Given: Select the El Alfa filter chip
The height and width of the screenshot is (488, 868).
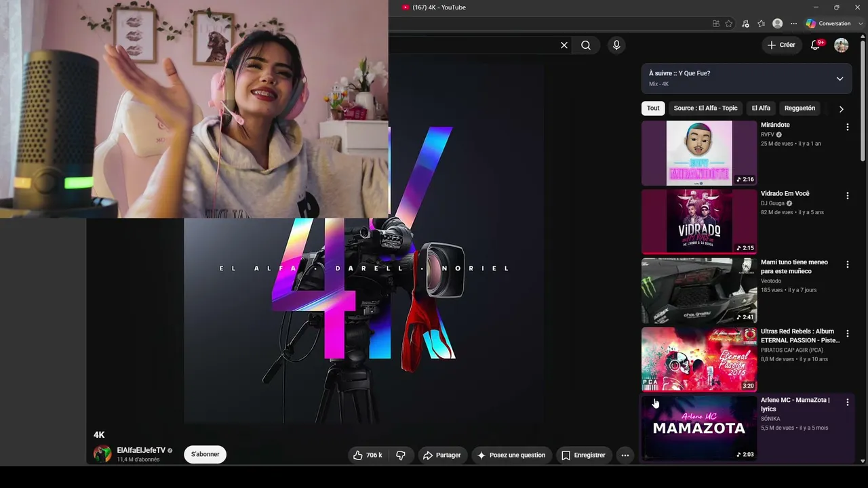Looking at the screenshot, I should tap(761, 108).
